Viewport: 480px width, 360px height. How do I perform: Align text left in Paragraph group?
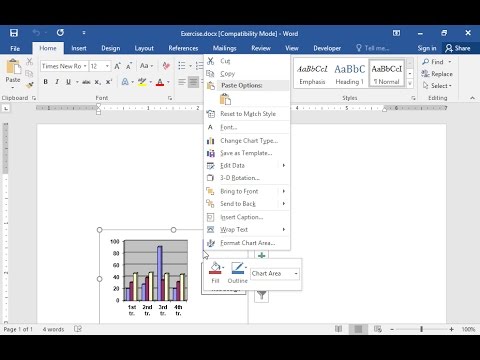click(x=182, y=82)
